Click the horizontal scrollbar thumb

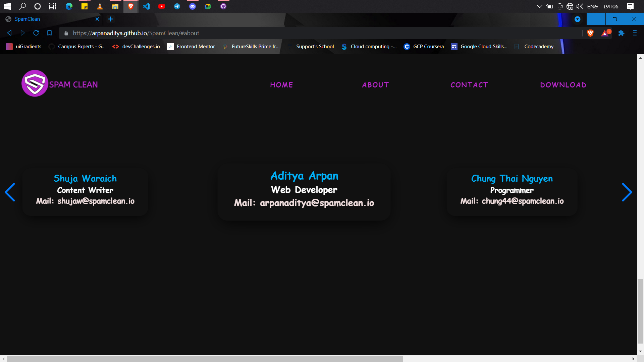tap(205, 359)
